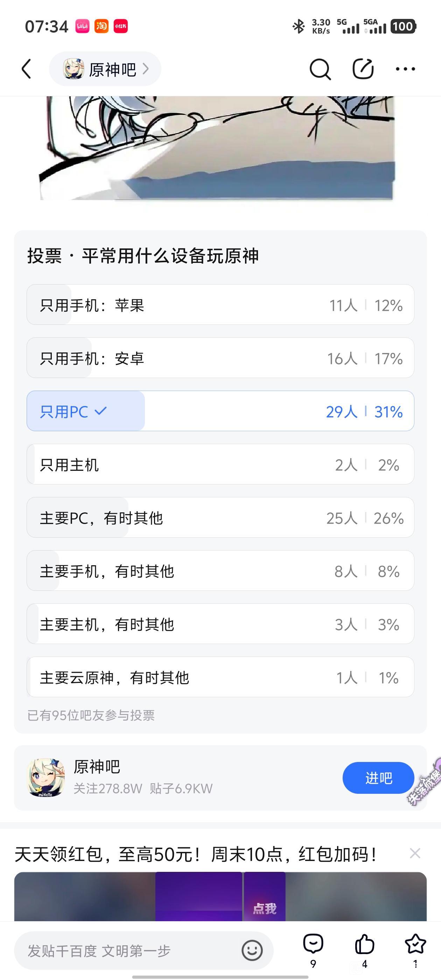The image size is (441, 980).
Task: Open the 原神吧 forum avatar thumbnail
Action: point(46,778)
